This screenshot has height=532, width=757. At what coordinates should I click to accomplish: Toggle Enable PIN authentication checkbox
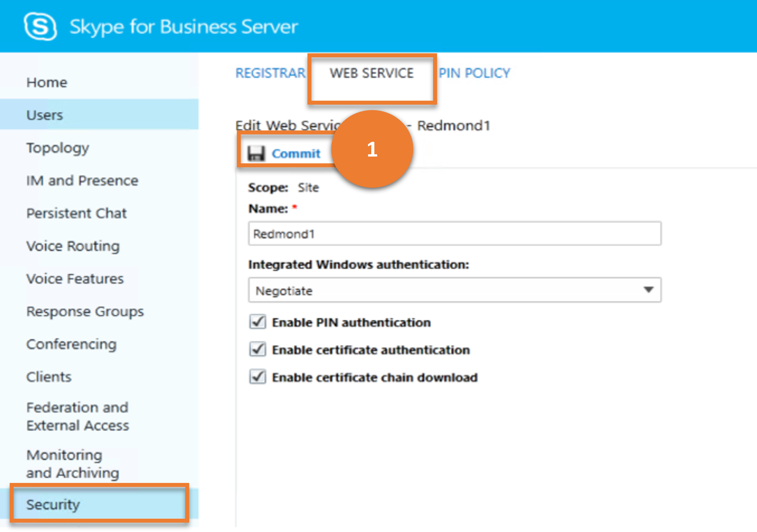click(x=258, y=322)
